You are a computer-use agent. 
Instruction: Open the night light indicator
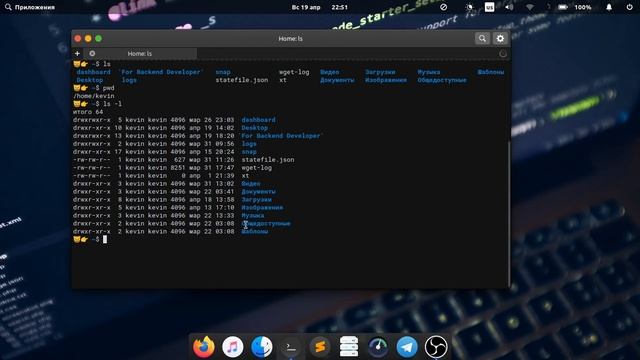coord(469,7)
